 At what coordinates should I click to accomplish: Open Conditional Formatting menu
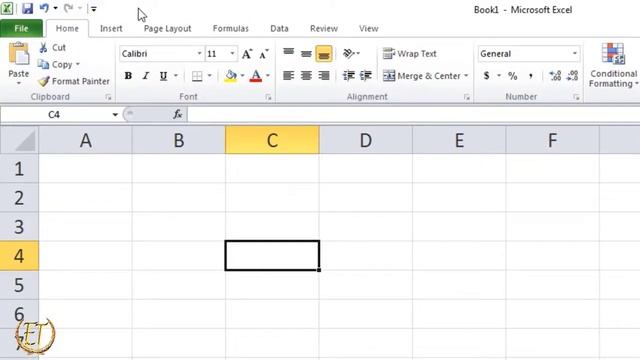tap(613, 65)
